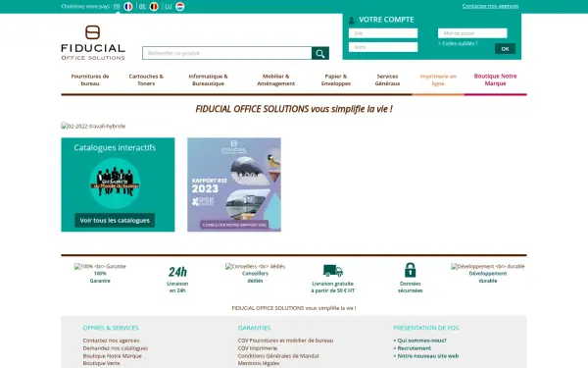Screen dimensions: 588x368
Task: Select the Belgium flag icon
Action: (154, 7)
